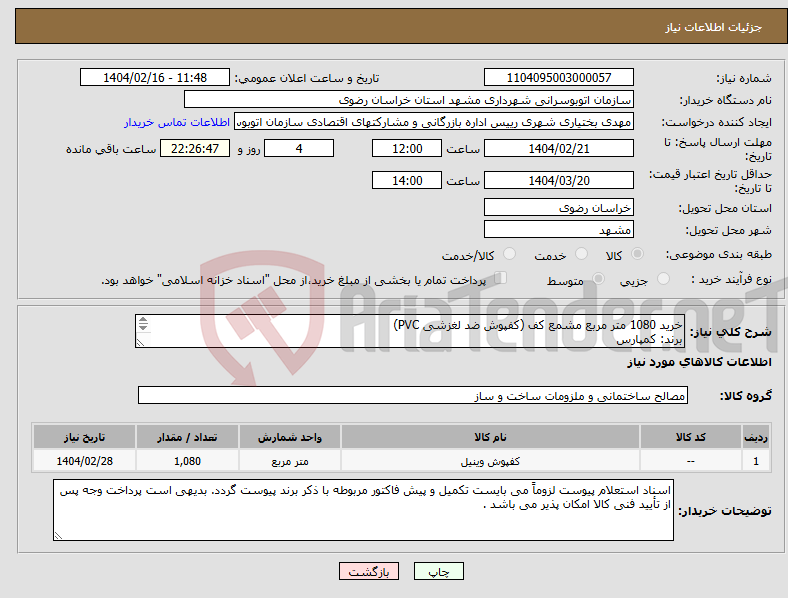Click the توضیحات خریدار notes textarea

(363, 510)
